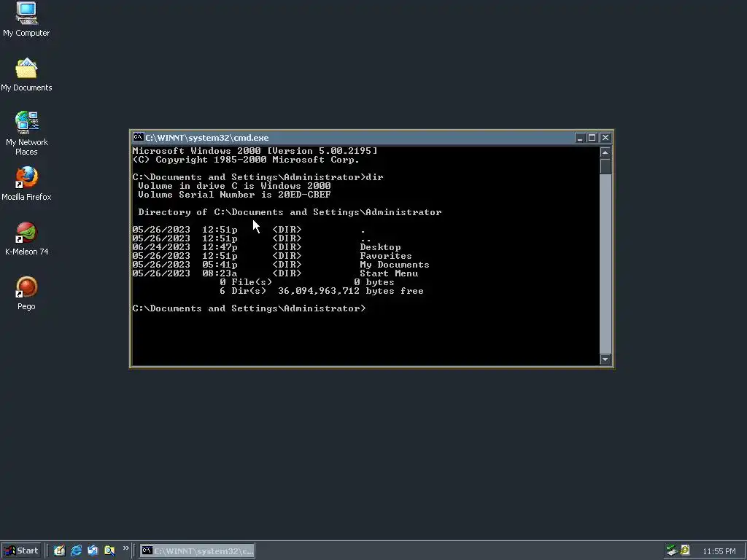The width and height of the screenshot is (747, 560).
Task: Click the '0 File(s)' summary text
Action: click(246, 282)
